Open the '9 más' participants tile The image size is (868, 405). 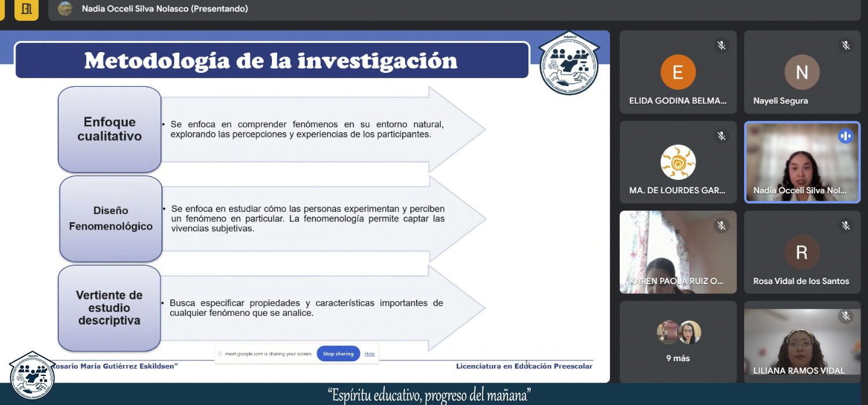(x=678, y=342)
